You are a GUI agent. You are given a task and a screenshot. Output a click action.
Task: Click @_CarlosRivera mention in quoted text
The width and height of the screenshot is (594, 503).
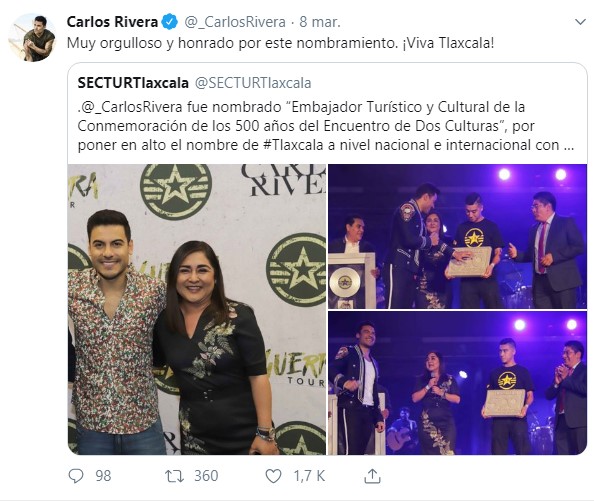click(132, 107)
